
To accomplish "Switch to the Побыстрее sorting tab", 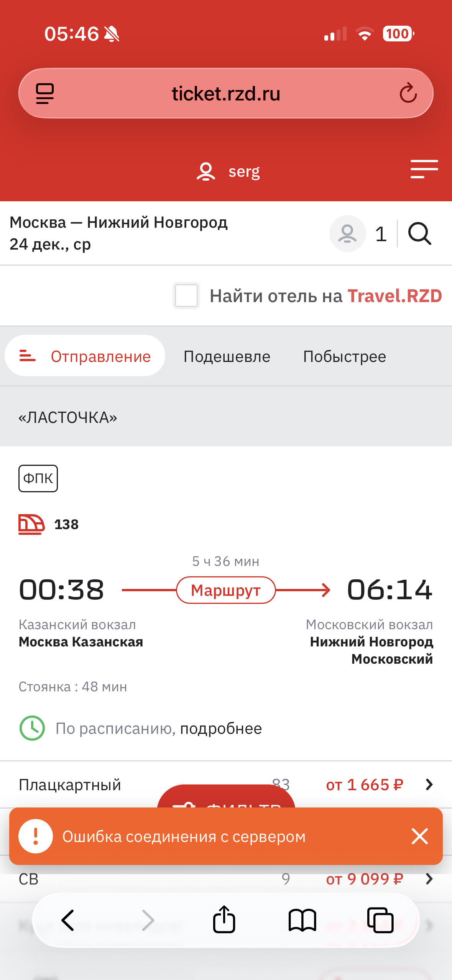I will [x=344, y=356].
